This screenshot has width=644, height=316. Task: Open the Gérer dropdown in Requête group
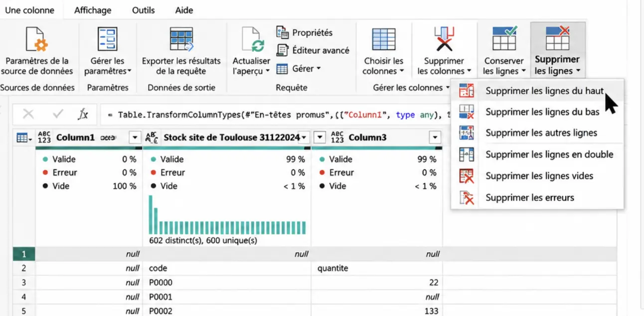pos(299,69)
